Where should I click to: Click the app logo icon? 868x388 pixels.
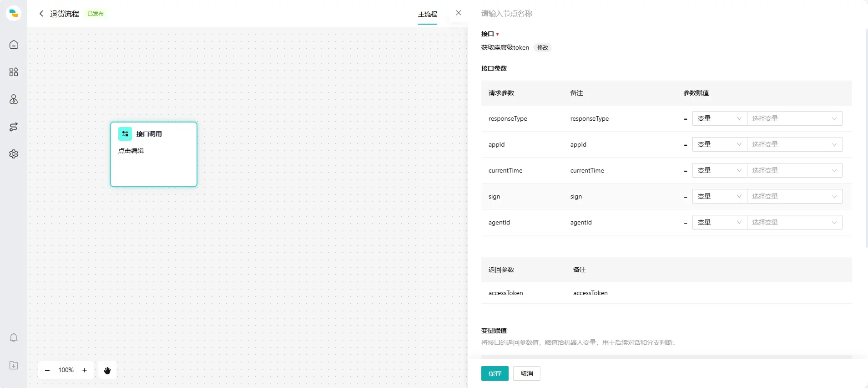click(14, 13)
